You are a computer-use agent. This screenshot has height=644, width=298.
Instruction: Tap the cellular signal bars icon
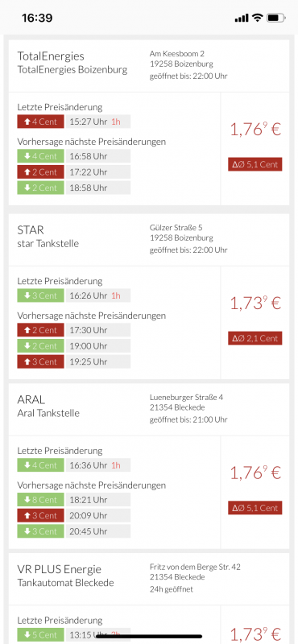(x=242, y=18)
